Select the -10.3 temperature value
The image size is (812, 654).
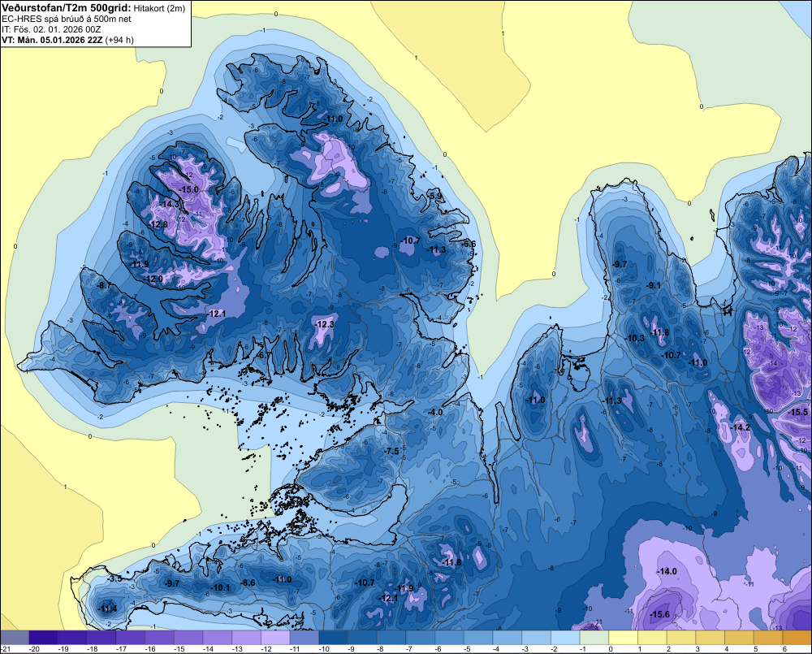(634, 339)
